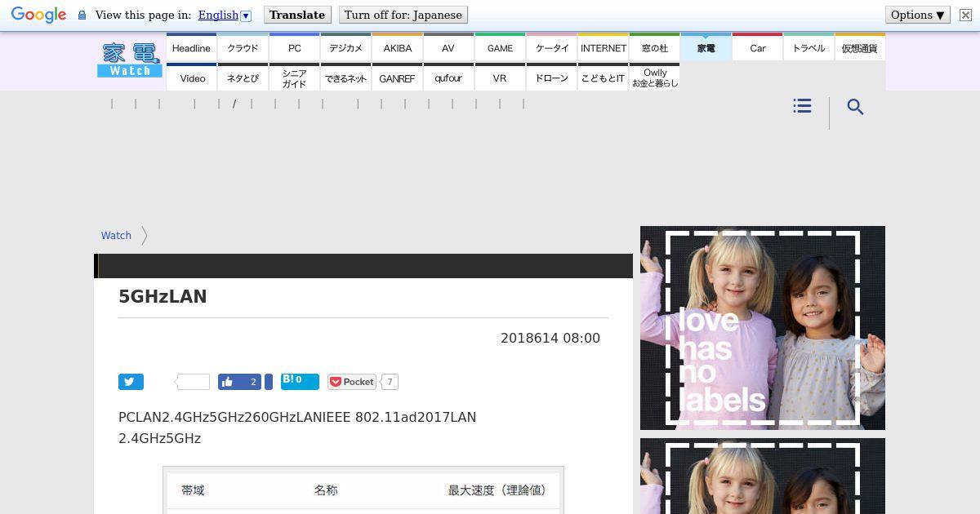Screen dimensions: 980x514
Task: Select the できるネット tab
Action: (x=345, y=78)
